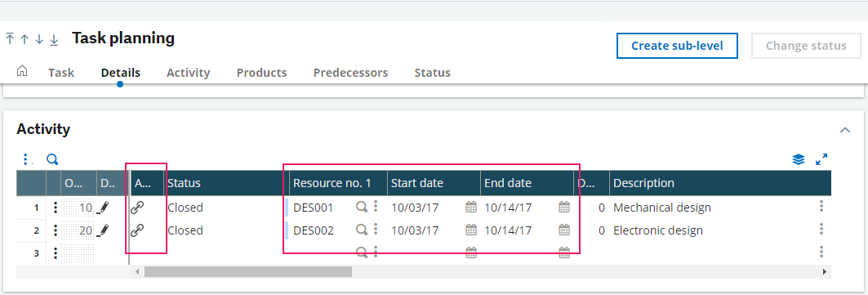Switch to the Task tab

pos(61,73)
